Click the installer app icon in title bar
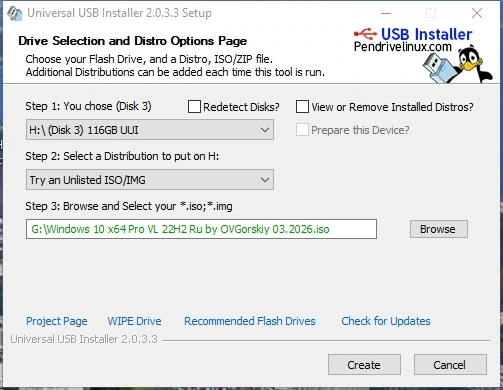Screen dimensions: 503x390 [x=15, y=13]
